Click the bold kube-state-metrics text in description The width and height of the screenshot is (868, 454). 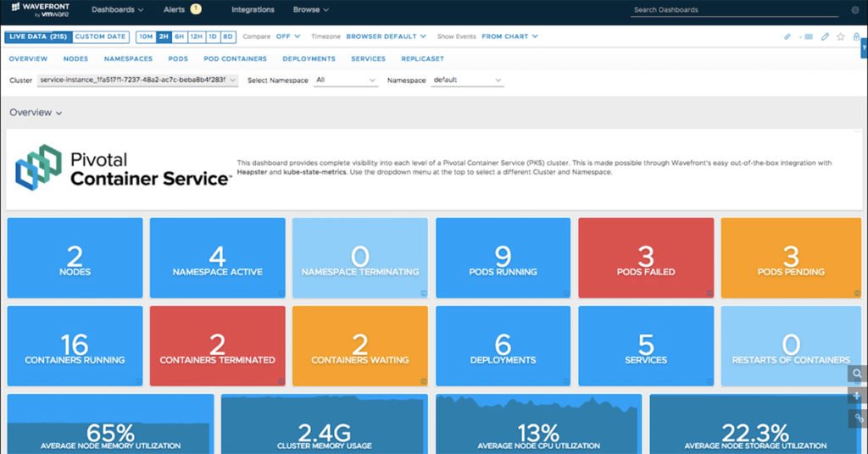[315, 172]
